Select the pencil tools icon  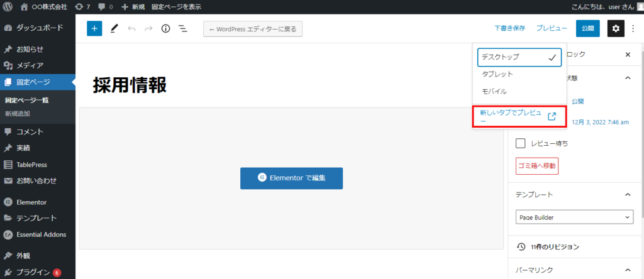[x=114, y=28]
